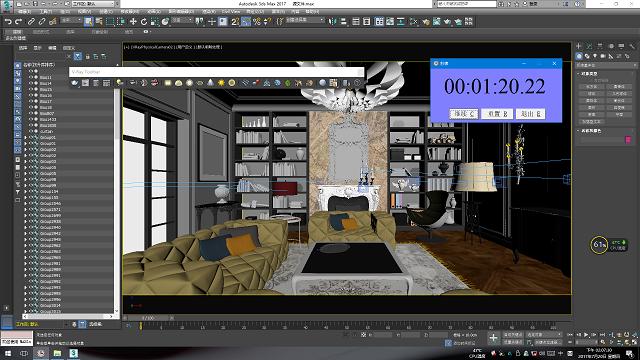Activate the Select and Move tool
The image size is (640, 360).
click(133, 22)
